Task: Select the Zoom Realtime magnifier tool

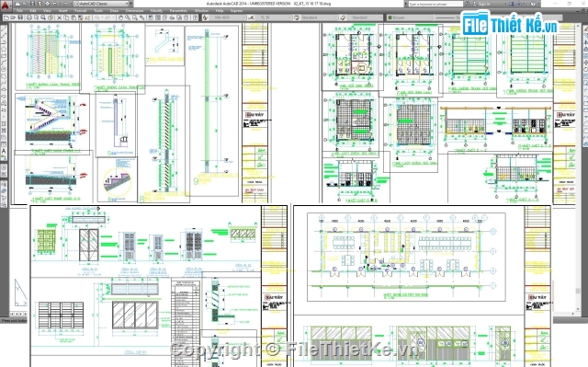Action: (x=128, y=17)
